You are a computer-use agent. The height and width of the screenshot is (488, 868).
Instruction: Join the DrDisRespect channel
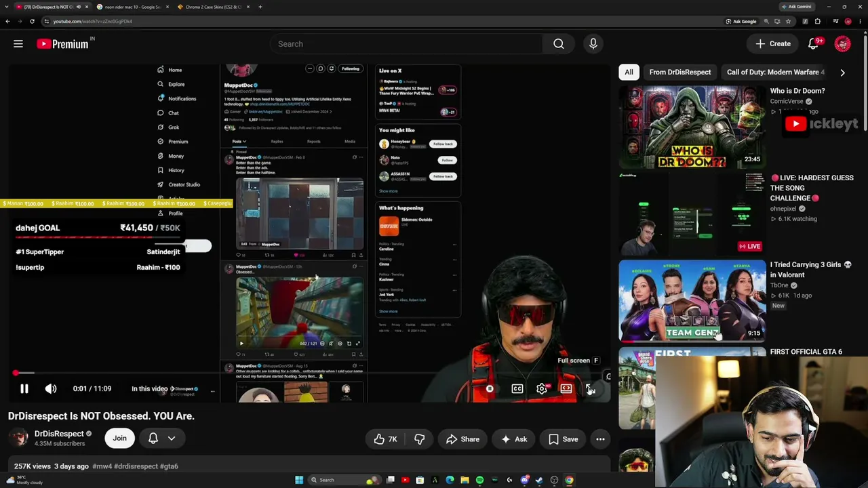click(x=119, y=439)
